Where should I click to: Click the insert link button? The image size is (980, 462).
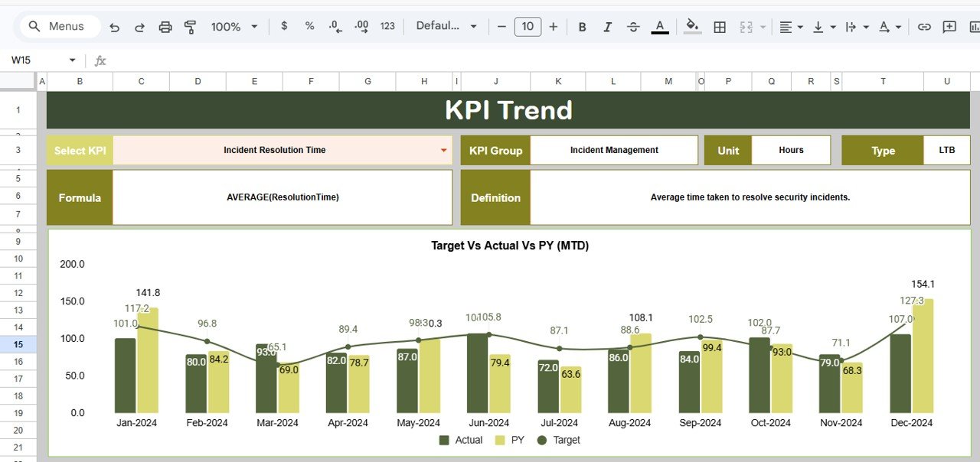[924, 26]
